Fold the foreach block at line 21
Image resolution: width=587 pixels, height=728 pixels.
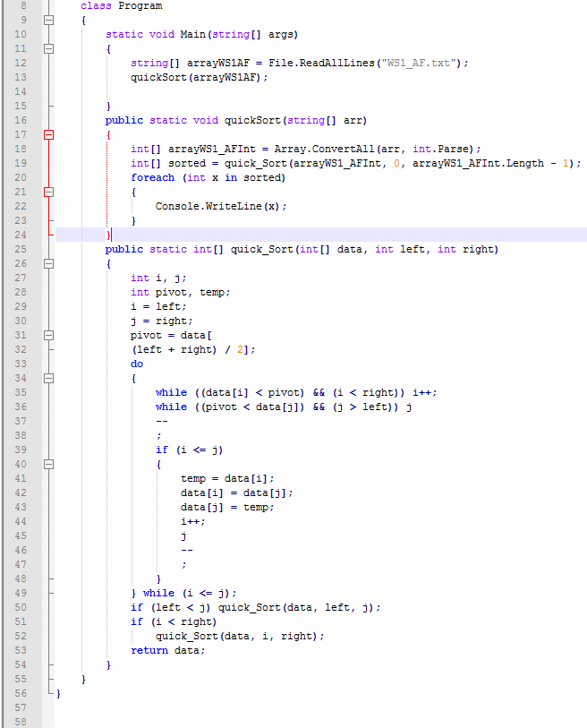48,192
